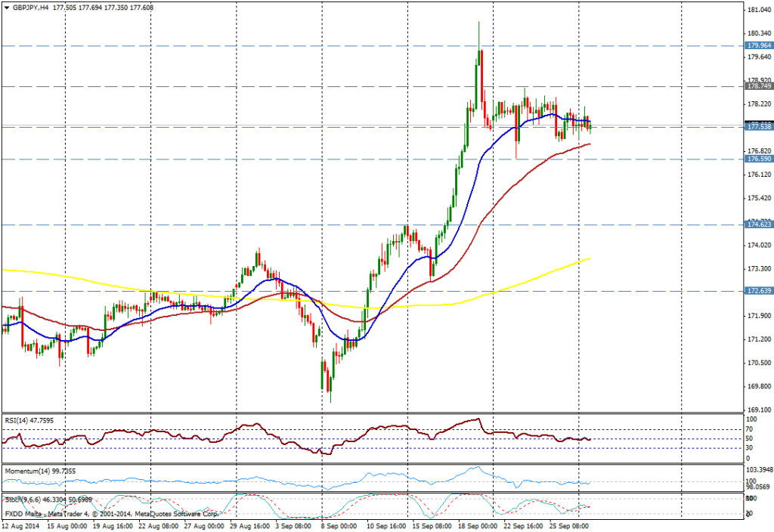The height and width of the screenshot is (532, 774).
Task: Select the 178.749 price level label
Action: (x=759, y=86)
